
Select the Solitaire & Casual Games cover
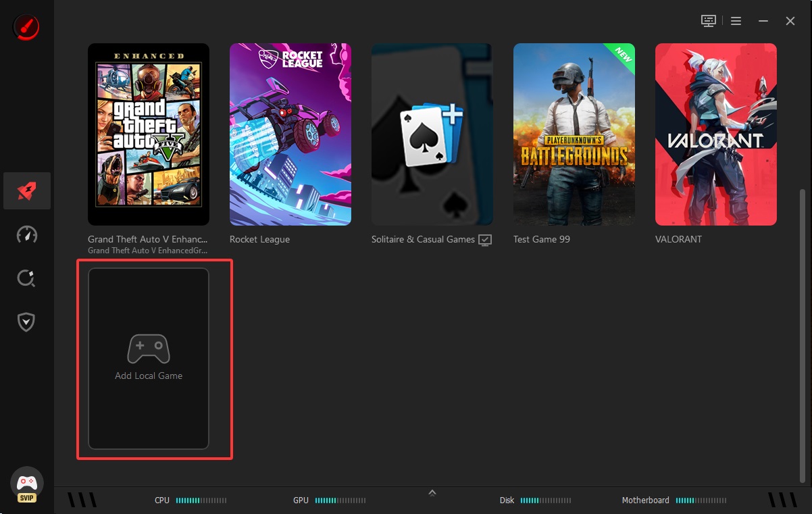(x=432, y=134)
